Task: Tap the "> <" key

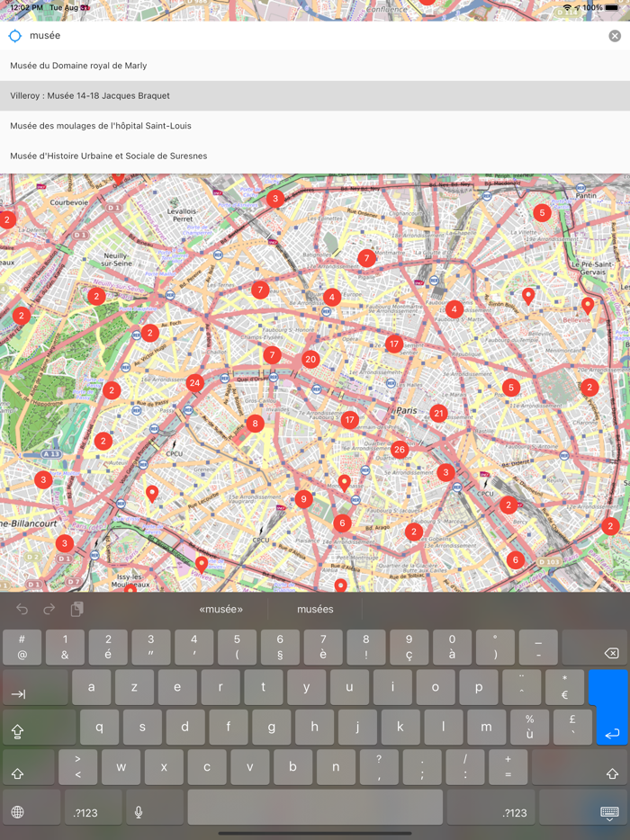Action: tap(77, 767)
